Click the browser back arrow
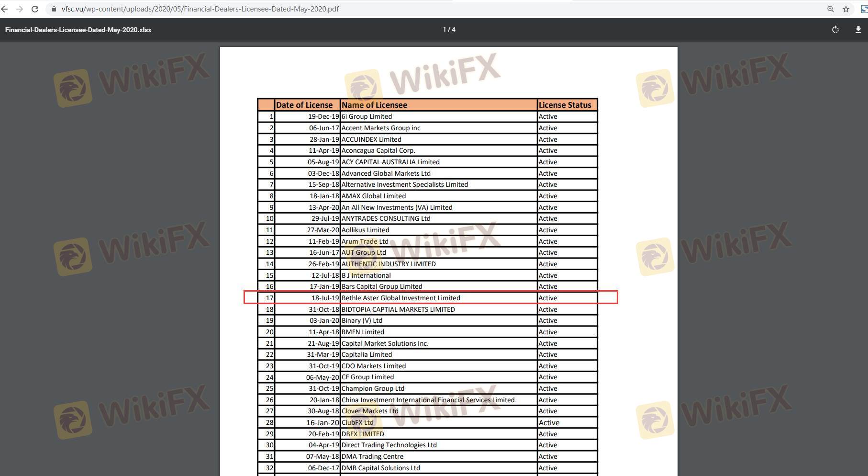Viewport: 868px width, 476px height. click(4, 9)
